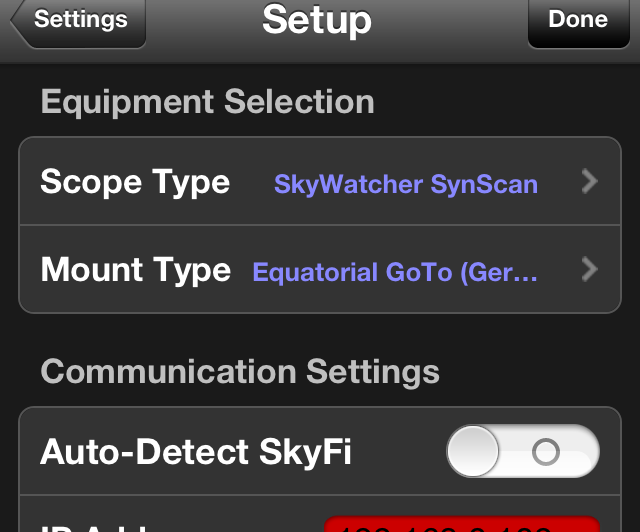Select the Scope Type label
The height and width of the screenshot is (532, 640).
(x=135, y=182)
